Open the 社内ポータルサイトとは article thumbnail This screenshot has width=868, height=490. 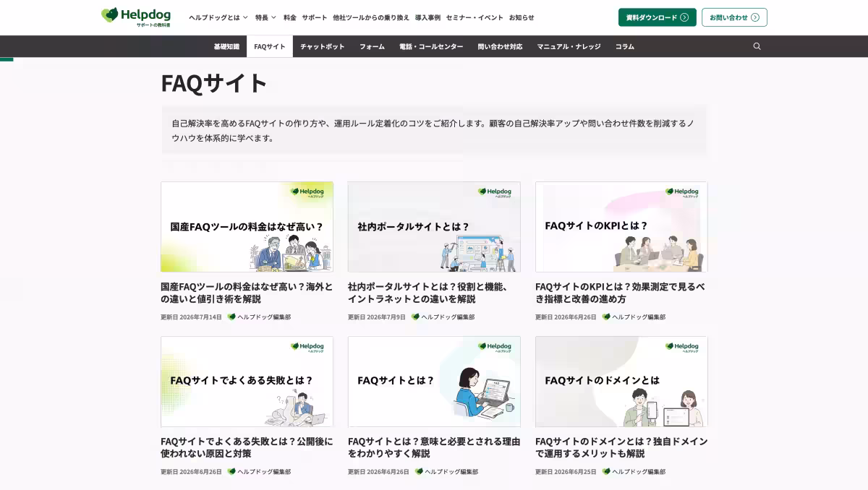(x=434, y=227)
